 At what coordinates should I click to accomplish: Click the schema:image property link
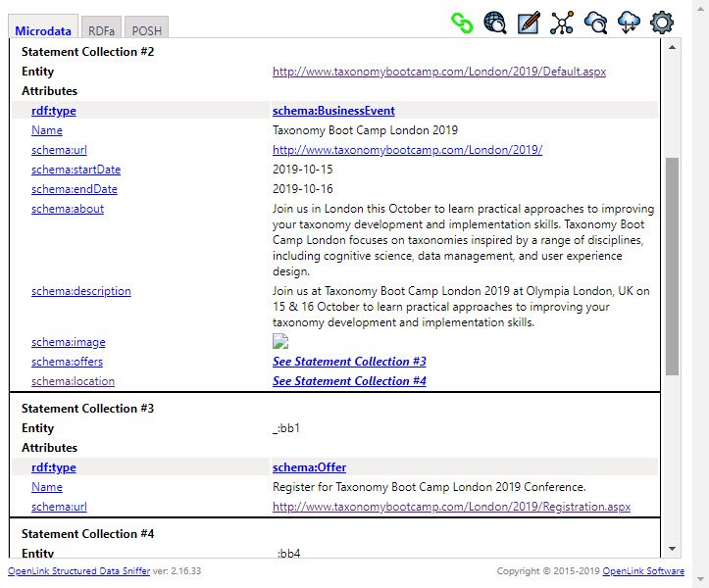69,342
